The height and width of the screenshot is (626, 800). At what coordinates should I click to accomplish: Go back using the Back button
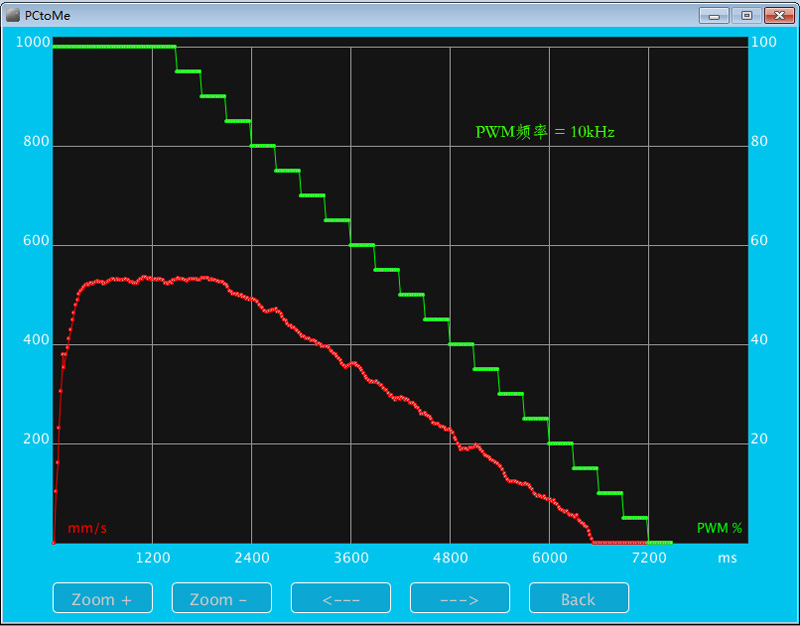[579, 597]
